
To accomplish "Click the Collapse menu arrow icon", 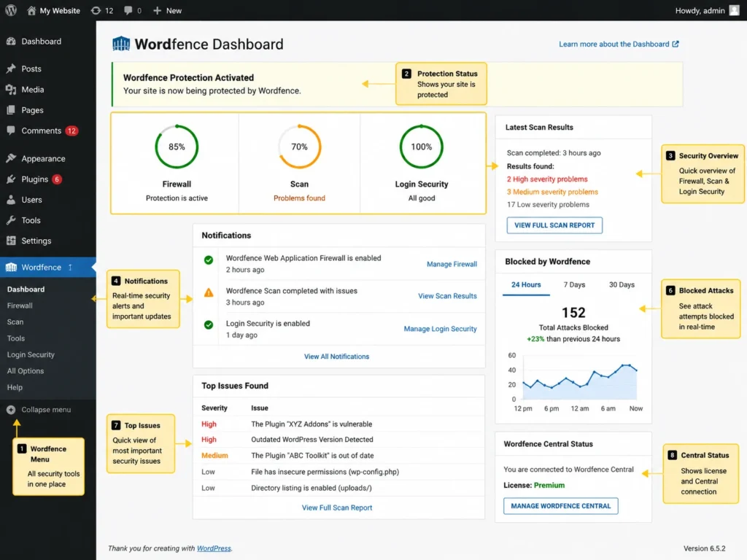I will tap(11, 410).
